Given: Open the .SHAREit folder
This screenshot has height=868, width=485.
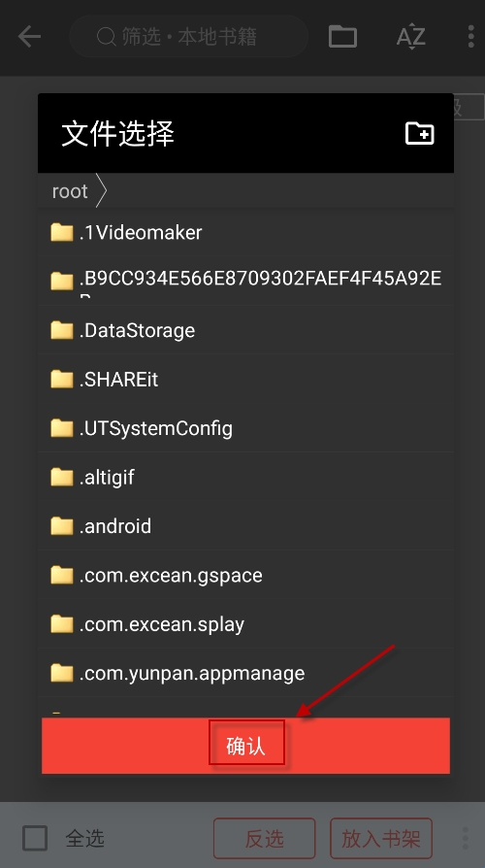Looking at the screenshot, I should pyautogui.click(x=245, y=380).
